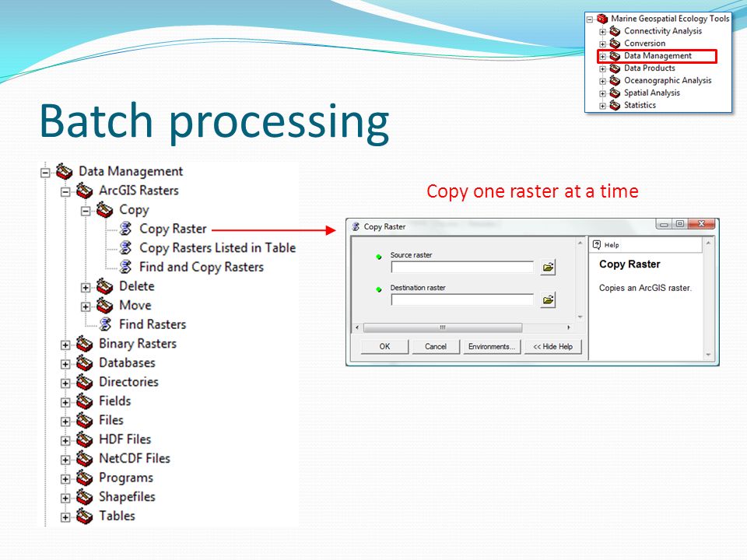The height and width of the screenshot is (560, 747).
Task: Select Data Management in small toolbox tree
Action: (x=658, y=56)
